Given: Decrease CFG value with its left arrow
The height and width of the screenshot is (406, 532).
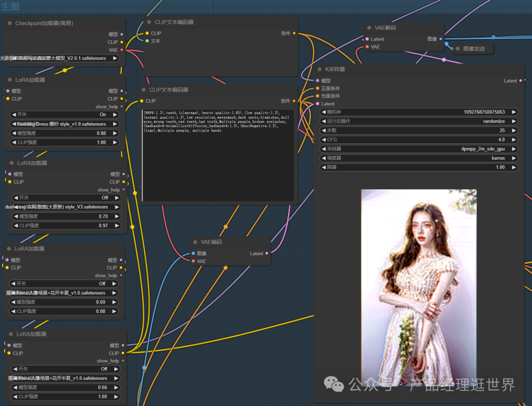Looking at the screenshot, I should click(x=324, y=140).
